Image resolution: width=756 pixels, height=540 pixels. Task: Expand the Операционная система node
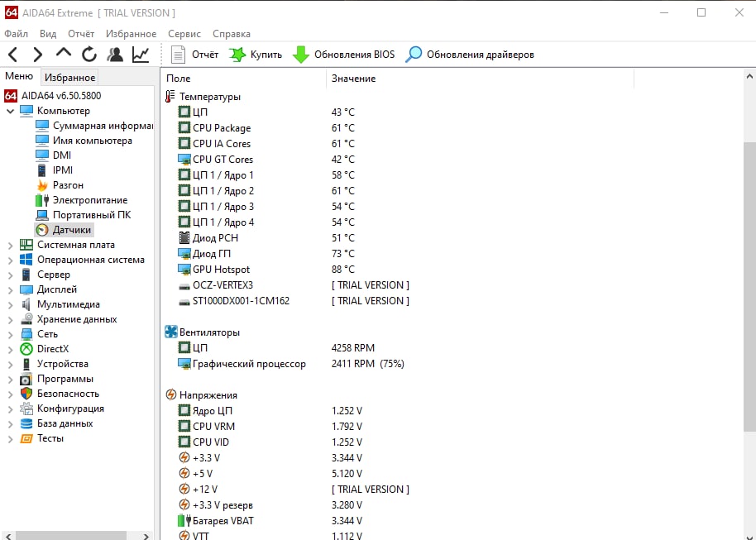pyautogui.click(x=10, y=260)
